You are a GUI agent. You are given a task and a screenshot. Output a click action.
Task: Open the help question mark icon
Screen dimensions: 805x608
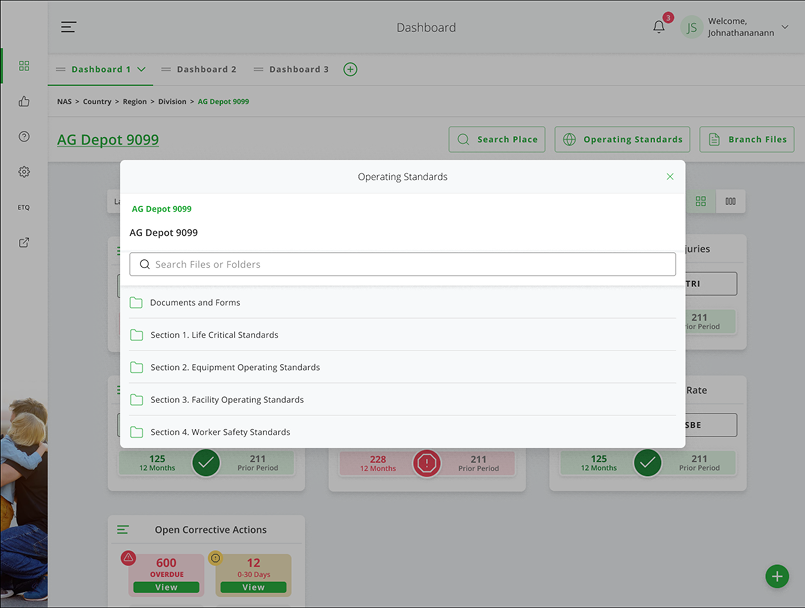tap(24, 136)
